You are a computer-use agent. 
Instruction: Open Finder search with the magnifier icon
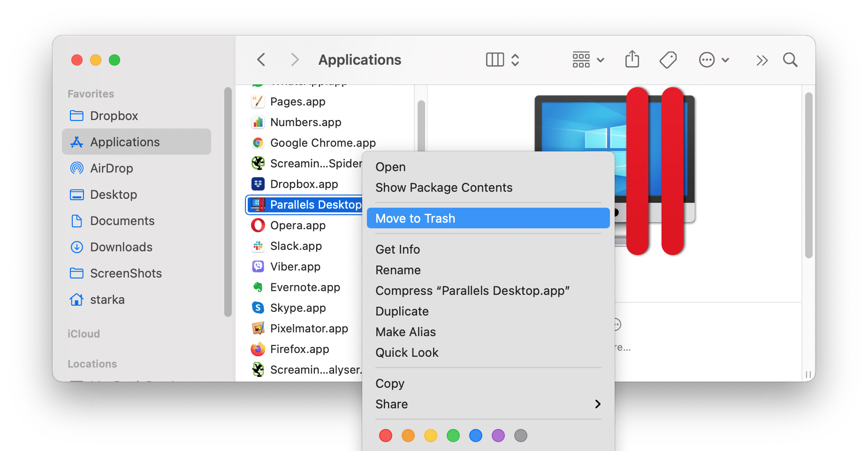[790, 60]
